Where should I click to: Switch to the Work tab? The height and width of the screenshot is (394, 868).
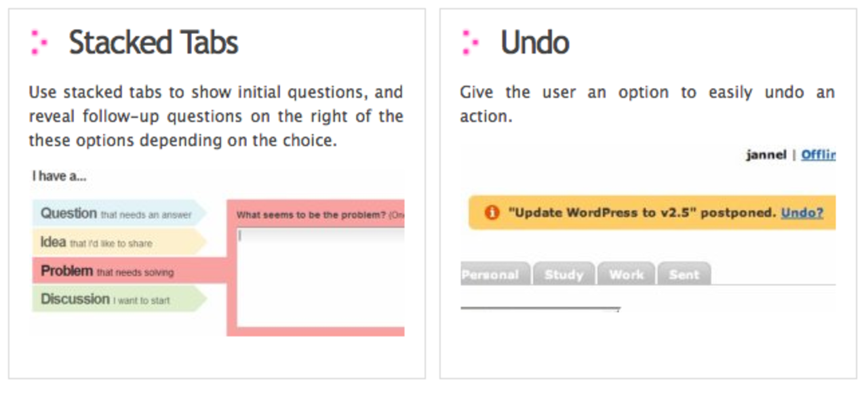(x=625, y=275)
